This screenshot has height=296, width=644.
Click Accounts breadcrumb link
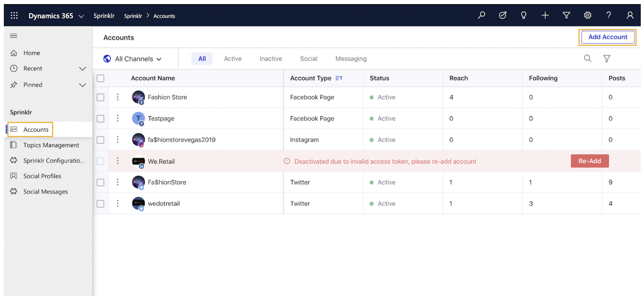pos(164,16)
